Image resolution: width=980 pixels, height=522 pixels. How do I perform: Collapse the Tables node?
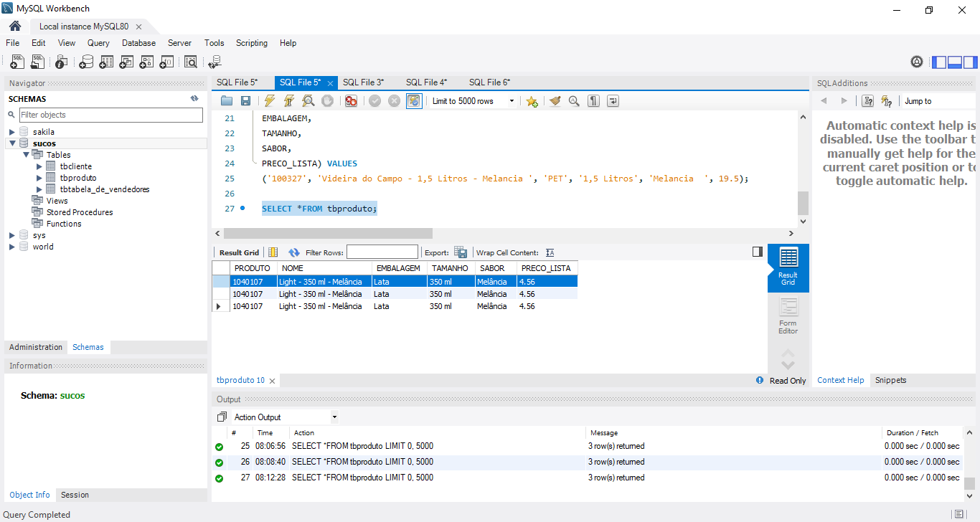26,155
